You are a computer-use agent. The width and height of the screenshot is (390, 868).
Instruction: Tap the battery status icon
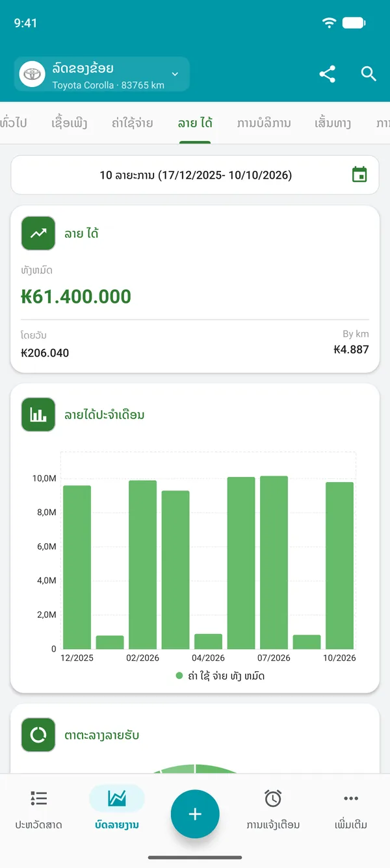point(354,23)
